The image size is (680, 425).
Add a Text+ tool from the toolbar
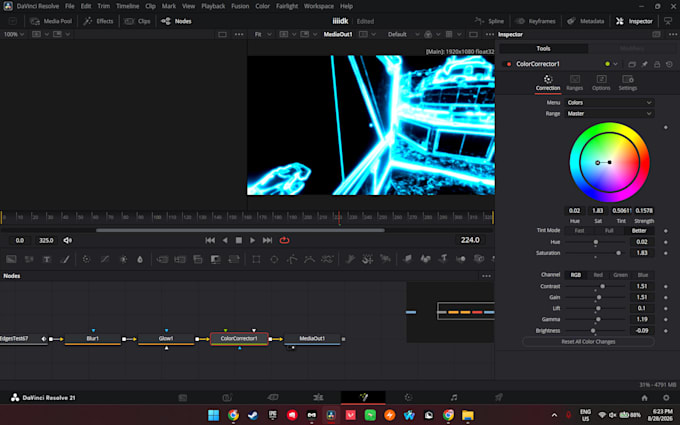click(x=46, y=259)
